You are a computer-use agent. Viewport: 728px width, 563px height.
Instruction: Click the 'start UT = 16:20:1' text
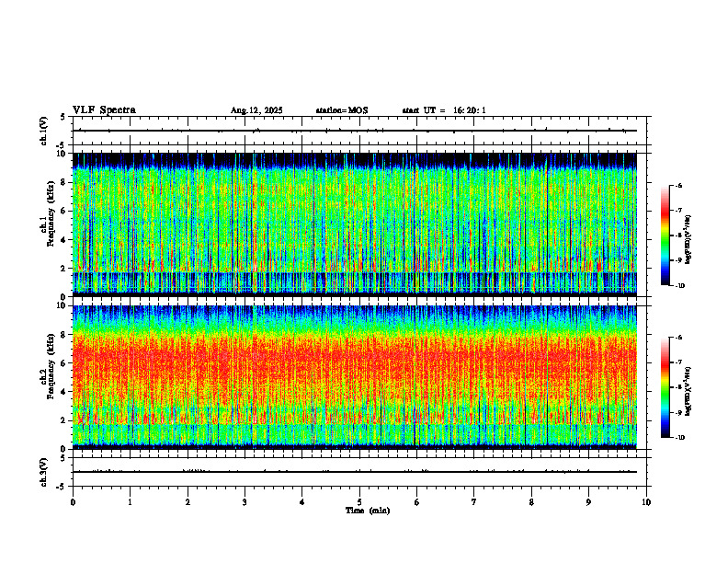tap(444, 110)
